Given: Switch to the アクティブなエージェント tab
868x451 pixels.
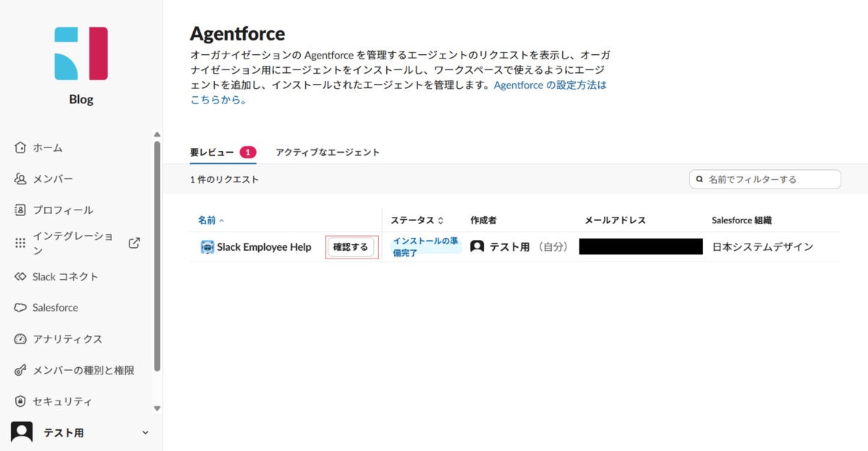Looking at the screenshot, I should 328,153.
